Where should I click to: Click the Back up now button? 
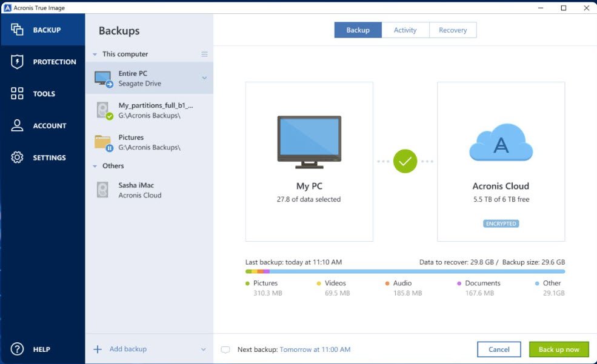point(559,349)
